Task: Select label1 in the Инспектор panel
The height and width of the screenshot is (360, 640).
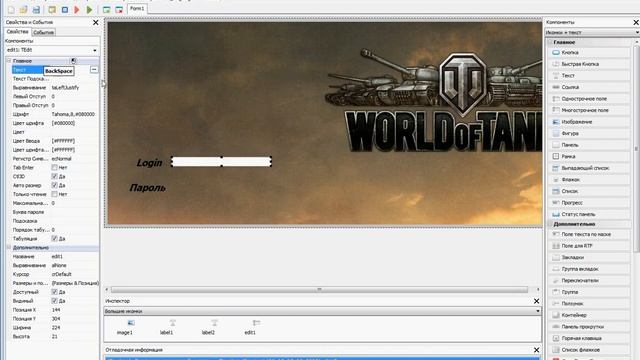Action: coord(167,327)
